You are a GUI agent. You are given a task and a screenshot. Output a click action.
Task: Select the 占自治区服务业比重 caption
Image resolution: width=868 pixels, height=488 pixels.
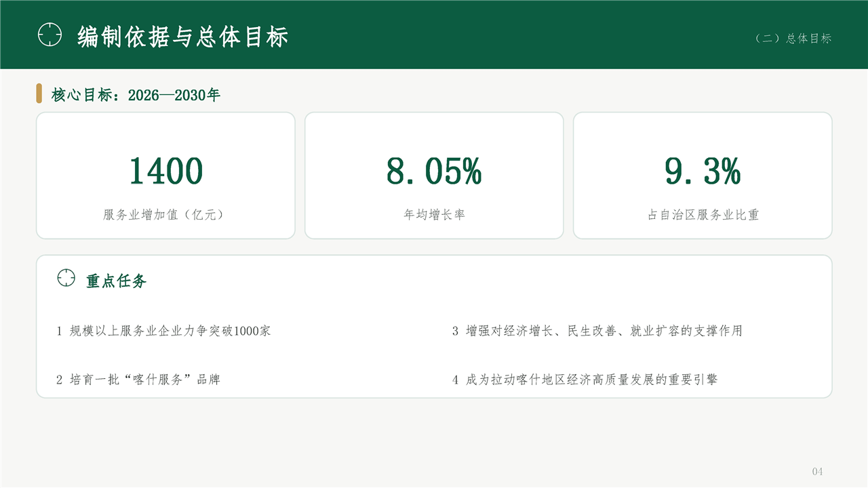coord(703,215)
